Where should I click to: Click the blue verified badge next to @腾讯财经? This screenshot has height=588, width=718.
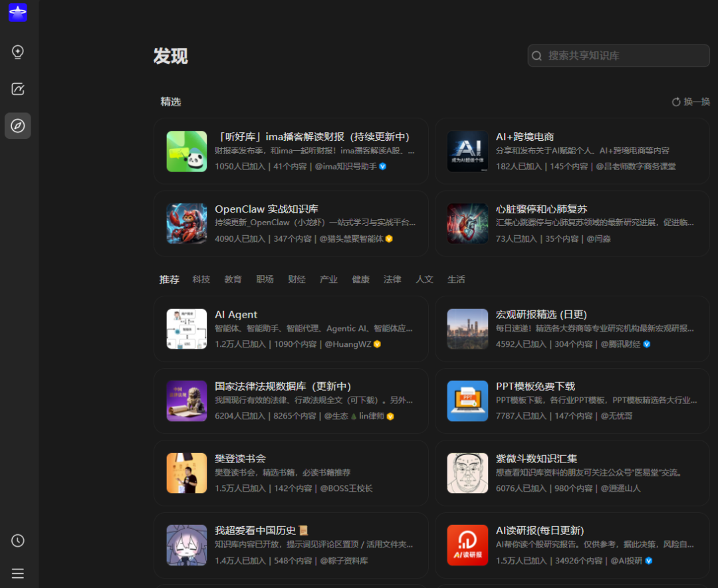(x=646, y=344)
